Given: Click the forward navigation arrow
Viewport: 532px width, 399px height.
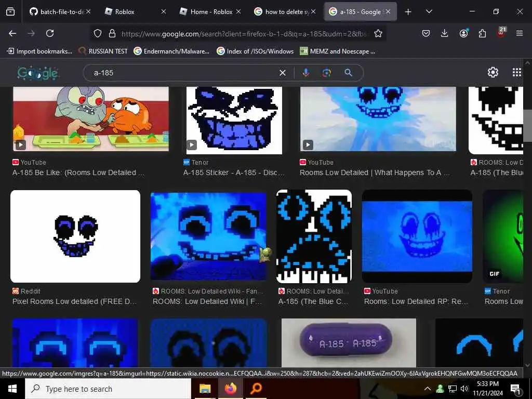Looking at the screenshot, I should tap(31, 33).
